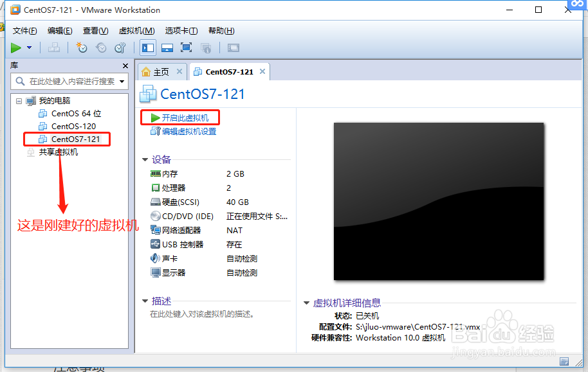Image resolution: width=588 pixels, height=372 pixels.
Task: Click the monitor icon beside 显示器
Action: [x=155, y=272]
